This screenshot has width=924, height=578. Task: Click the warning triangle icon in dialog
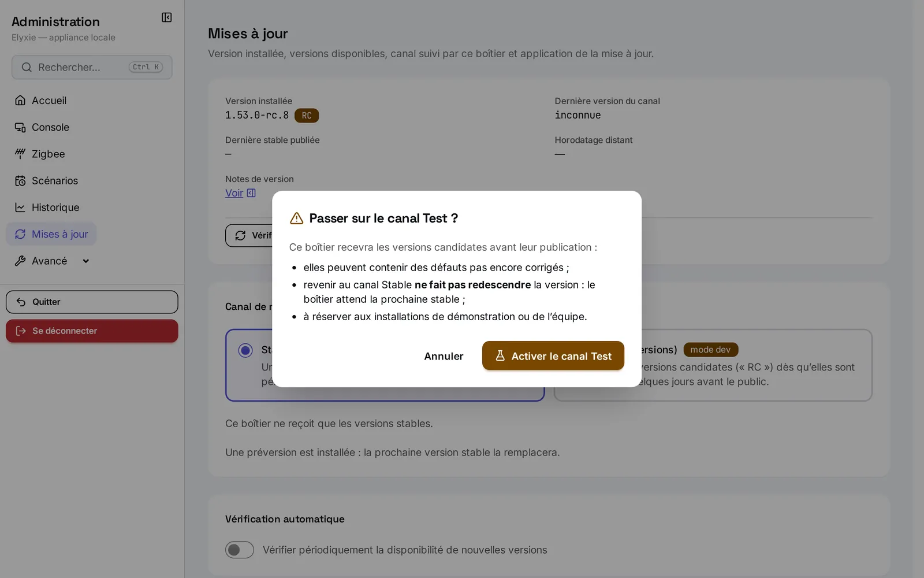click(x=296, y=218)
